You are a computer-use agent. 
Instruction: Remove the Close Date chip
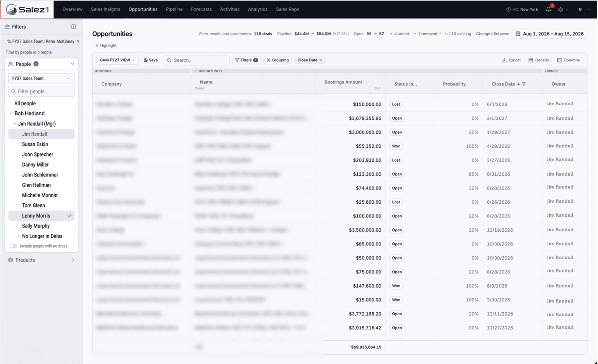coord(320,60)
